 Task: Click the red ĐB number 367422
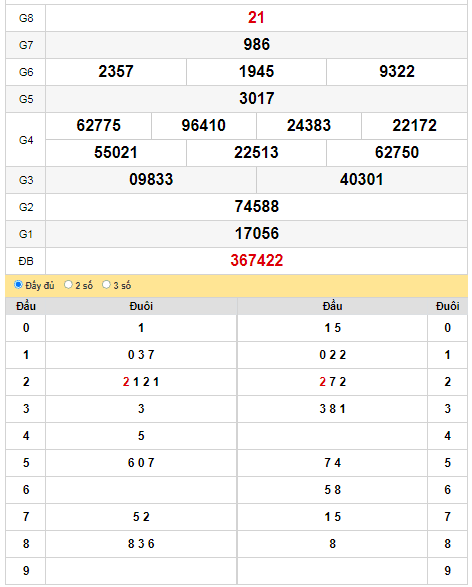pyautogui.click(x=256, y=261)
